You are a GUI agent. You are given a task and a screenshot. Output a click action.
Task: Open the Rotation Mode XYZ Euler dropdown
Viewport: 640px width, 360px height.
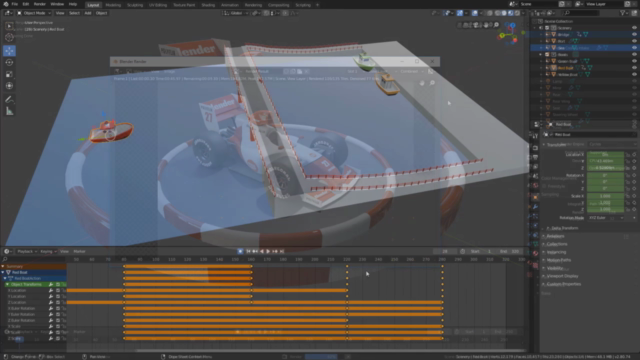pyautogui.click(x=606, y=218)
